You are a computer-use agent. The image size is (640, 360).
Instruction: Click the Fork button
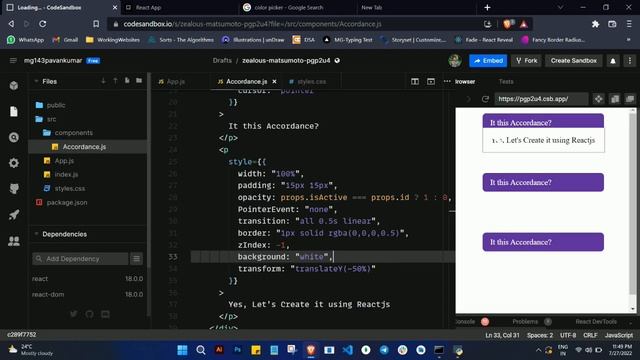coord(526,61)
